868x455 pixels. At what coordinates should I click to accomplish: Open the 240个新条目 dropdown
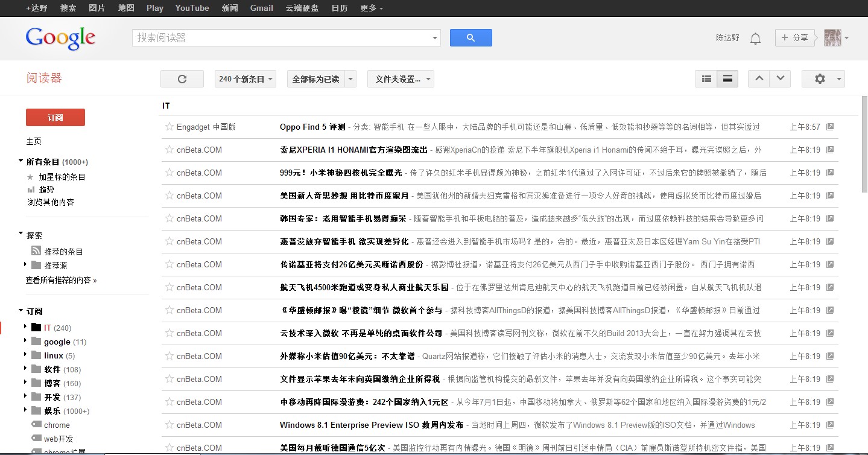click(246, 79)
